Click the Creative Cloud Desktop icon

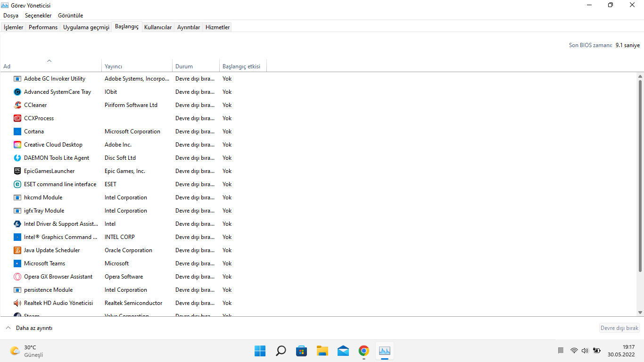[x=17, y=145]
